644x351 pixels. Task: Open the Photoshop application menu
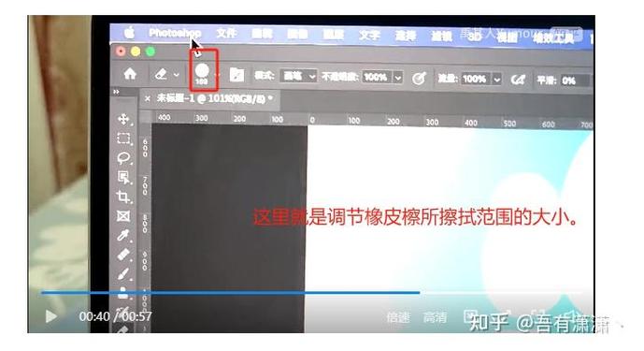175,33
